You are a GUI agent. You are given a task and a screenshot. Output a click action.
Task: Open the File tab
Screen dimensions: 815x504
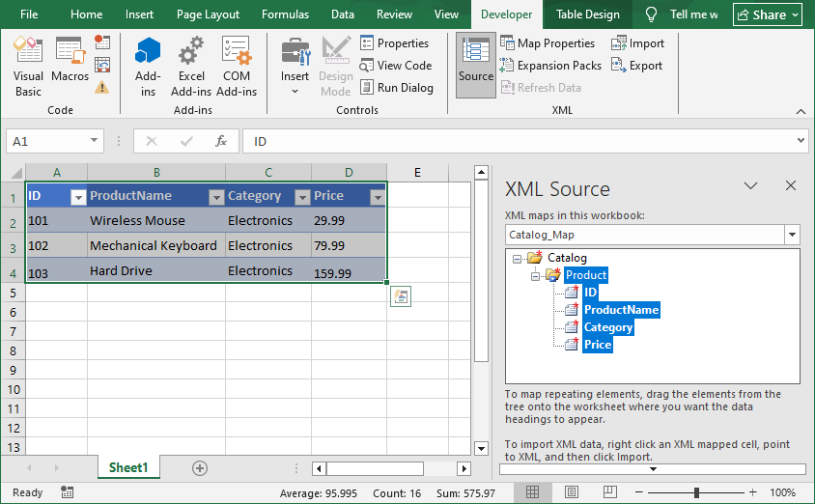[29, 14]
